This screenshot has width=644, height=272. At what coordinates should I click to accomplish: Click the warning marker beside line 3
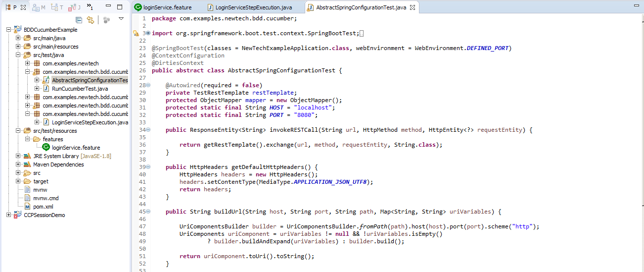[x=136, y=34]
